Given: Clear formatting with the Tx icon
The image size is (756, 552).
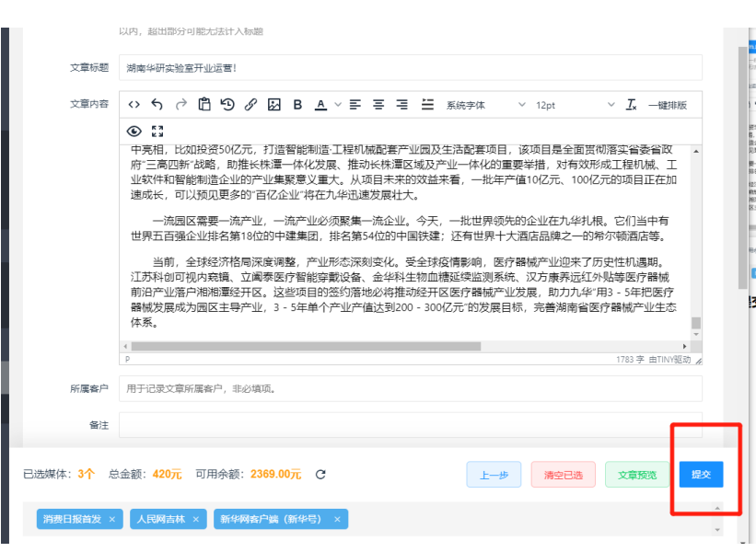Looking at the screenshot, I should click(632, 105).
